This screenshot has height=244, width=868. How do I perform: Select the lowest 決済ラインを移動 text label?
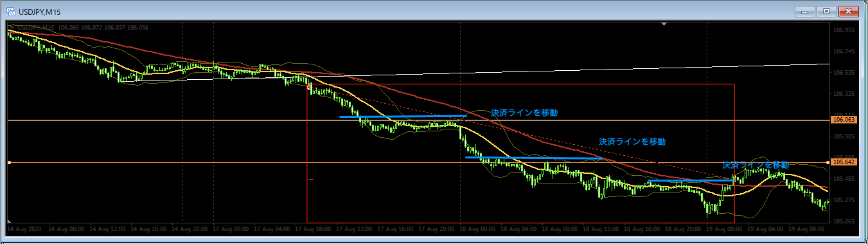756,165
